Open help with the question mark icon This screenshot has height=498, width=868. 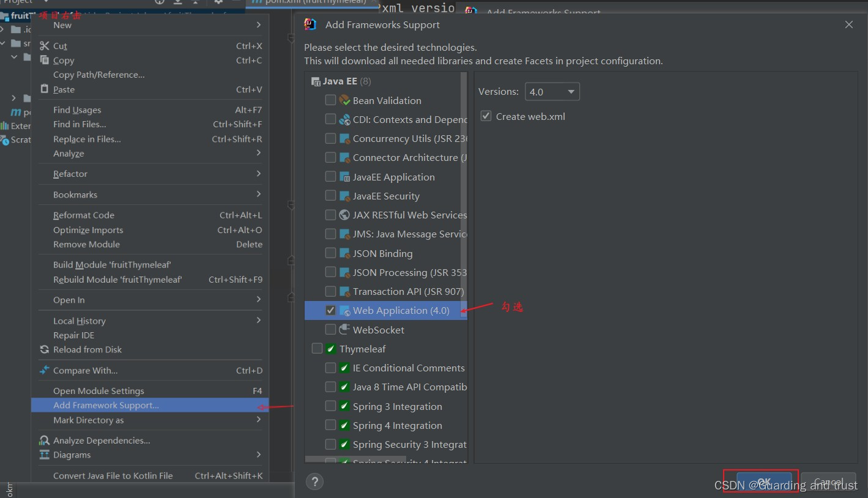coord(314,481)
